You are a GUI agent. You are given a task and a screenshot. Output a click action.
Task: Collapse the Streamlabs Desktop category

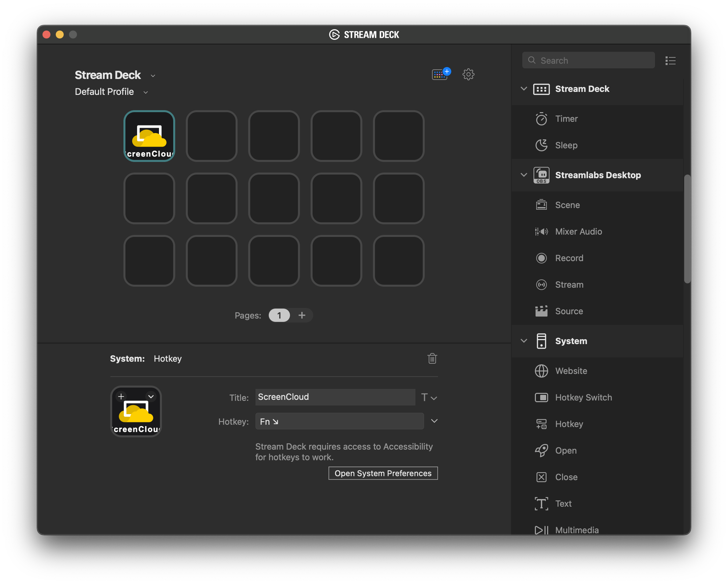point(524,175)
